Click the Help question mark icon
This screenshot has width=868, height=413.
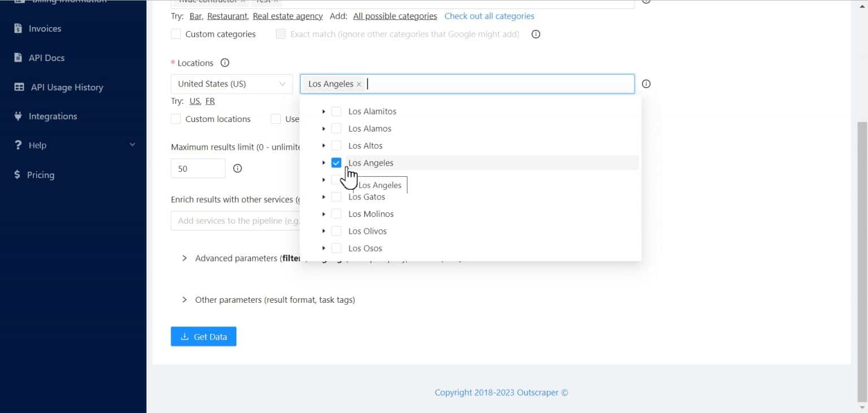point(17,145)
